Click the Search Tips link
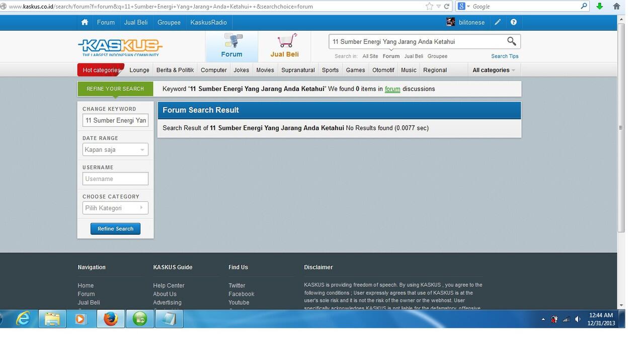644x362 pixels. (x=505, y=56)
